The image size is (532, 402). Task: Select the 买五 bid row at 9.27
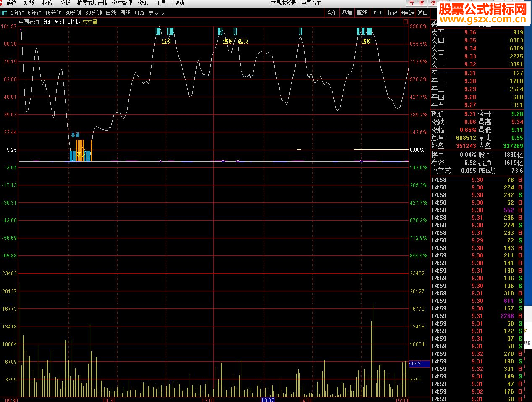477,105
